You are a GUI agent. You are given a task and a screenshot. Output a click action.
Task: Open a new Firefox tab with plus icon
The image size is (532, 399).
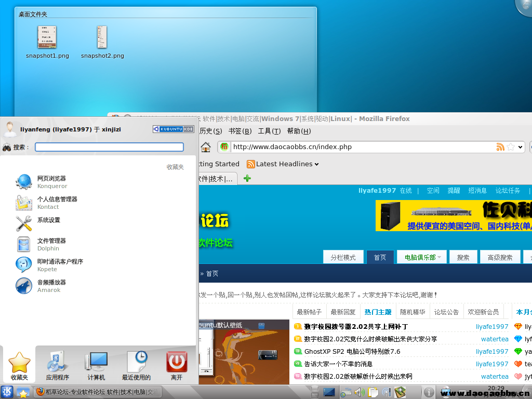[x=247, y=178]
